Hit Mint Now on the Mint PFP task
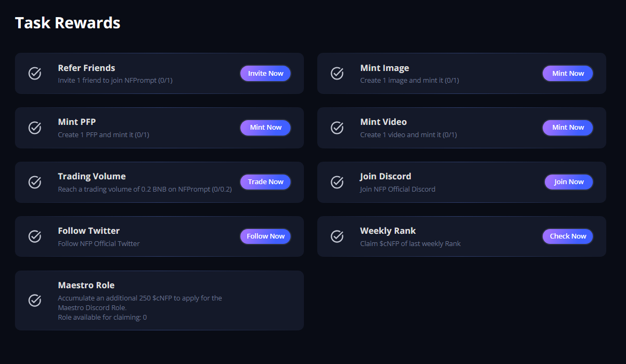 (x=265, y=128)
